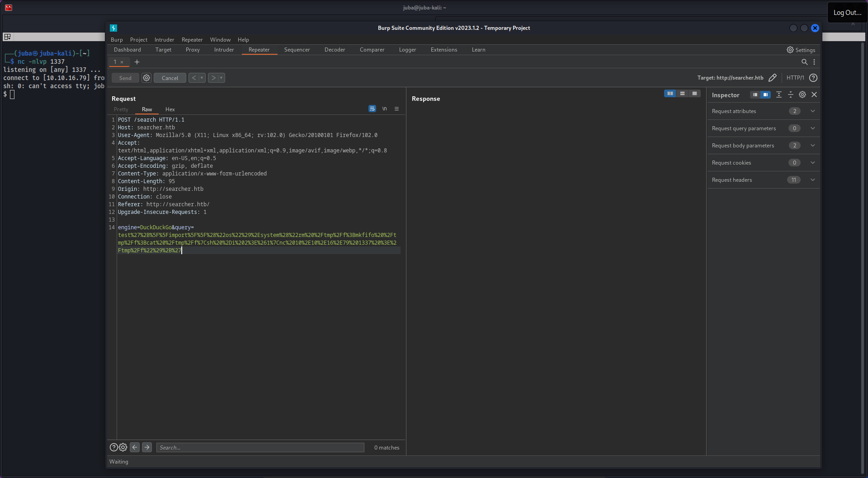
Task: Edit target with pencil icon
Action: pos(773,78)
